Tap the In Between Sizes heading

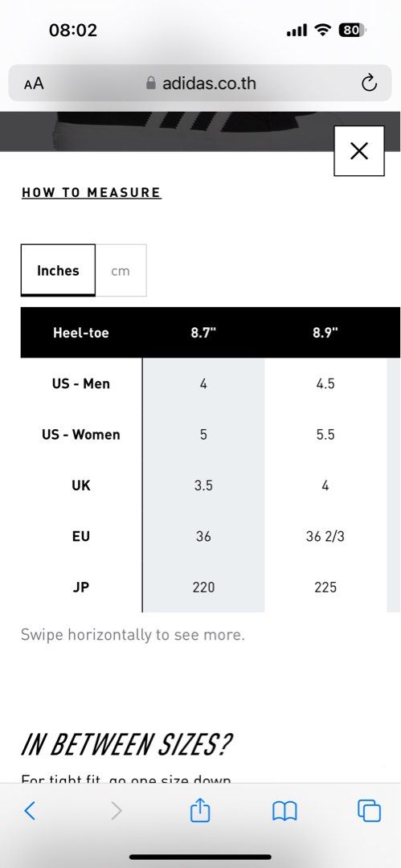(127, 744)
